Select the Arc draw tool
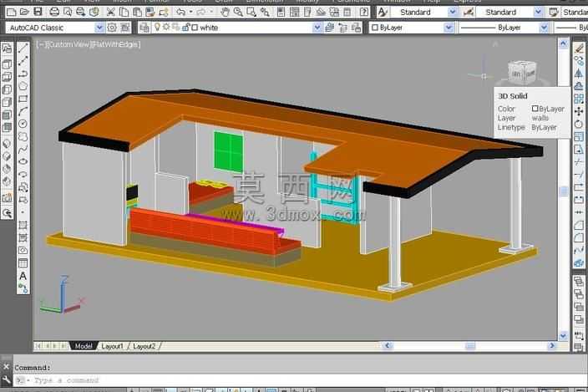This screenshot has height=392, width=588. pos(23,111)
